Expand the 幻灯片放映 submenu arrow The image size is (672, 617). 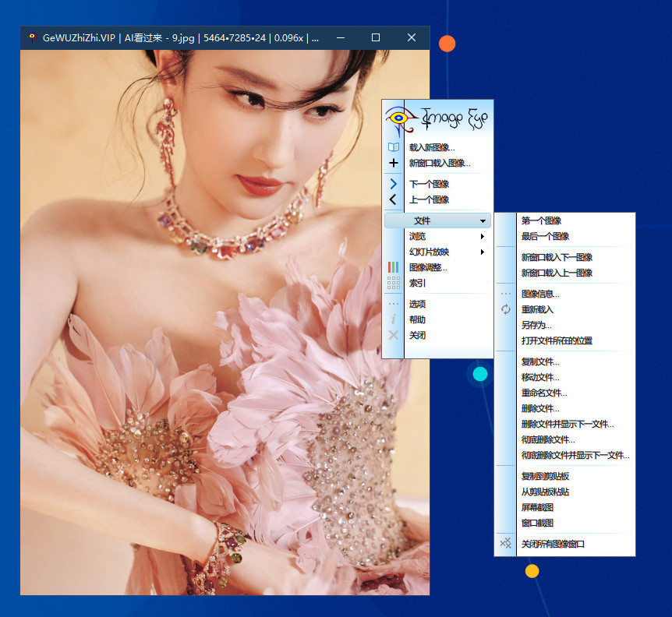tap(483, 252)
